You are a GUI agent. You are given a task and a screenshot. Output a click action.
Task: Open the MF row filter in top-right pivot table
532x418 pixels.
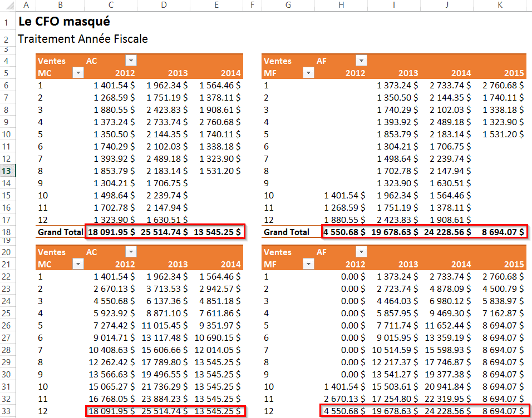click(x=308, y=73)
